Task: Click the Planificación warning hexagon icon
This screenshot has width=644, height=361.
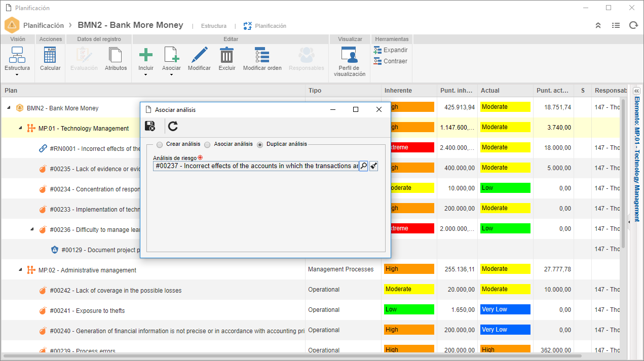Action: 12,25
